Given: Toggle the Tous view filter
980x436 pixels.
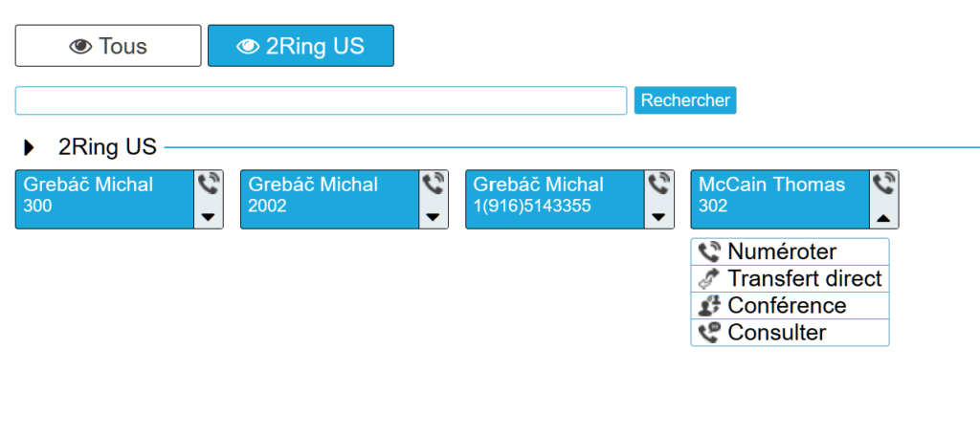Looking at the screenshot, I should point(108,46).
